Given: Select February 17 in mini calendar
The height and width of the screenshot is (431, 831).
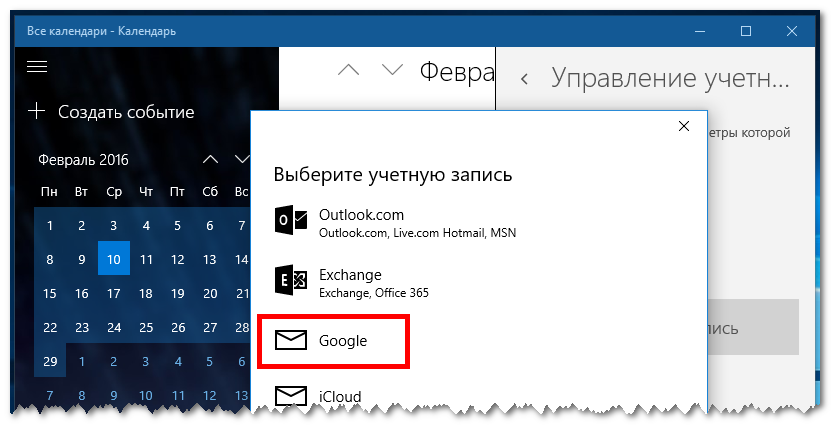Looking at the screenshot, I should point(113,293).
